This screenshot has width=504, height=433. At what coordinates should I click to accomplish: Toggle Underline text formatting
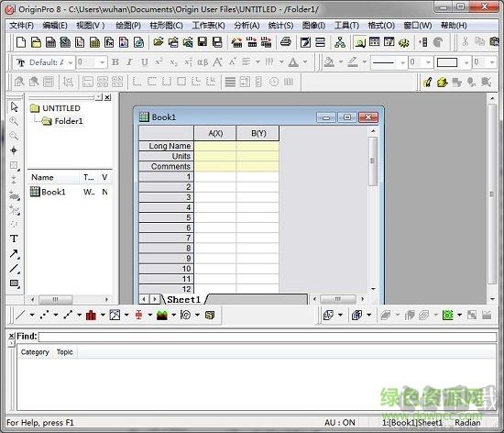(145, 62)
